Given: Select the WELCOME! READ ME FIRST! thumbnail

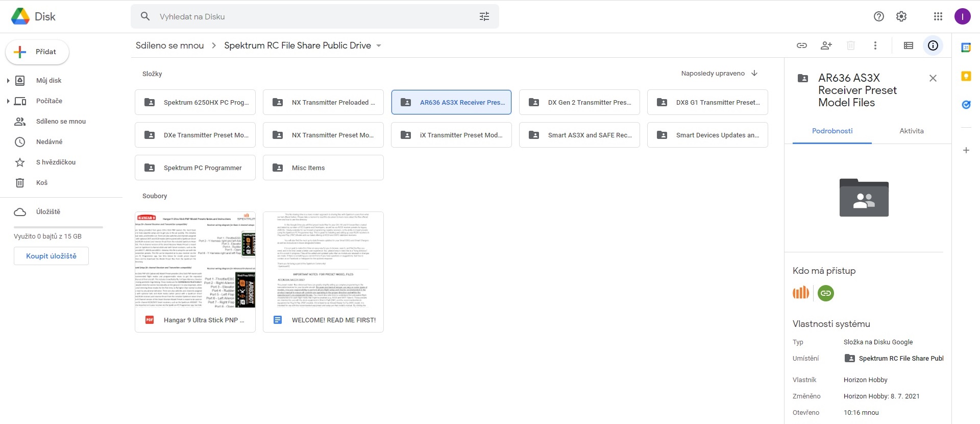Looking at the screenshot, I should (x=323, y=260).
